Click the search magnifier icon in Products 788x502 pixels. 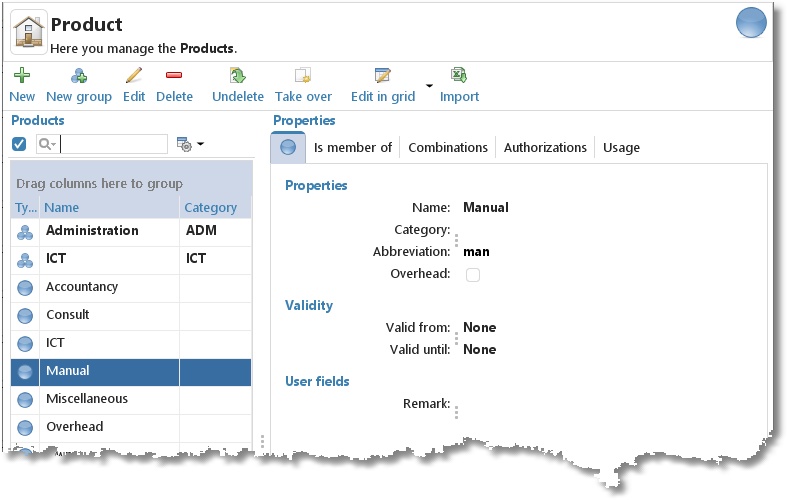[46, 144]
